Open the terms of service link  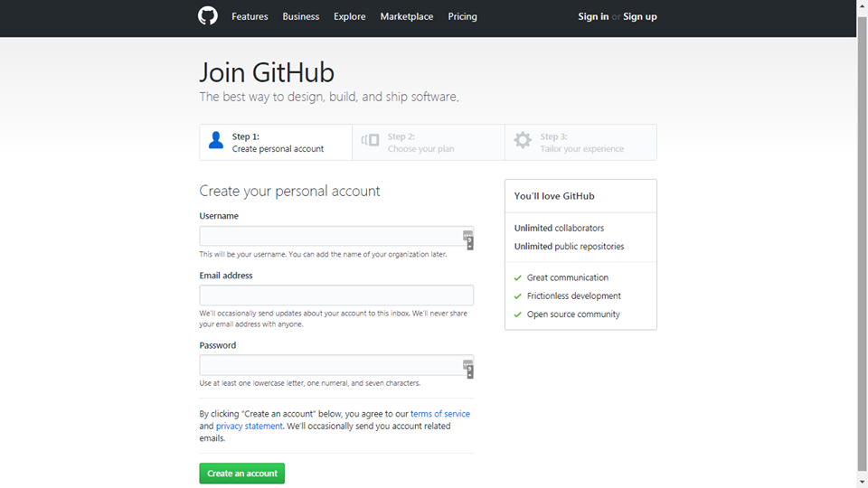(440, 414)
